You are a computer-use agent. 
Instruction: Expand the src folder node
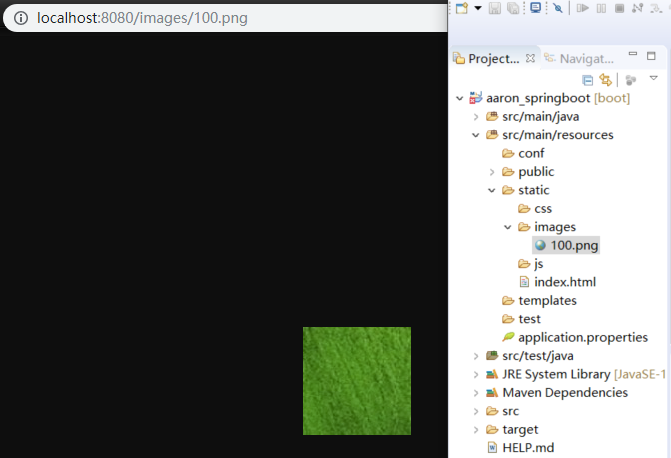click(476, 411)
